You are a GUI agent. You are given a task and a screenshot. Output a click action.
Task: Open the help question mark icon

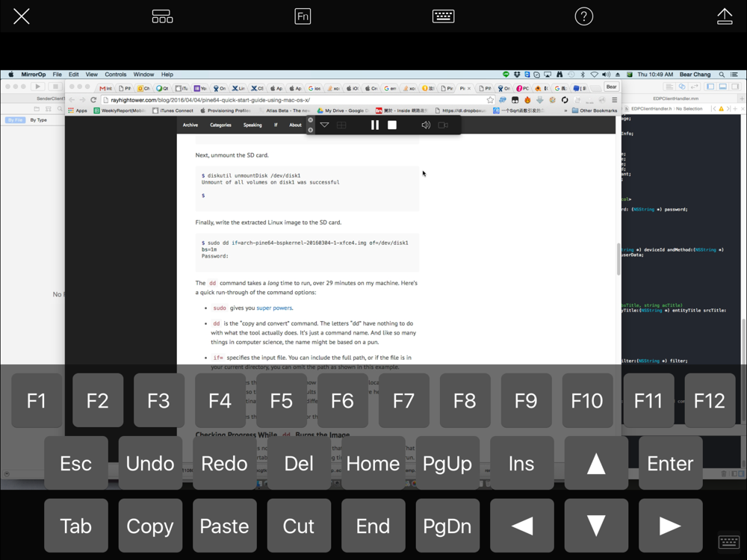(x=583, y=16)
